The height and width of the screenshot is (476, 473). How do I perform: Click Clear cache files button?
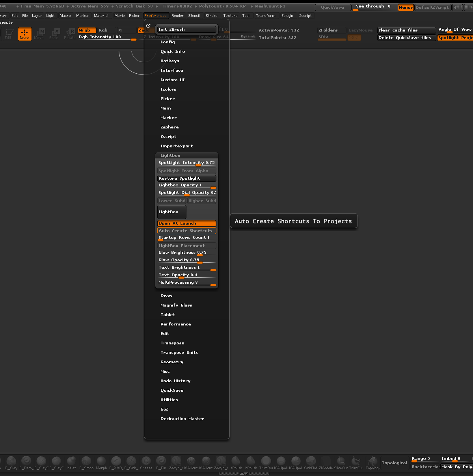pos(407,30)
